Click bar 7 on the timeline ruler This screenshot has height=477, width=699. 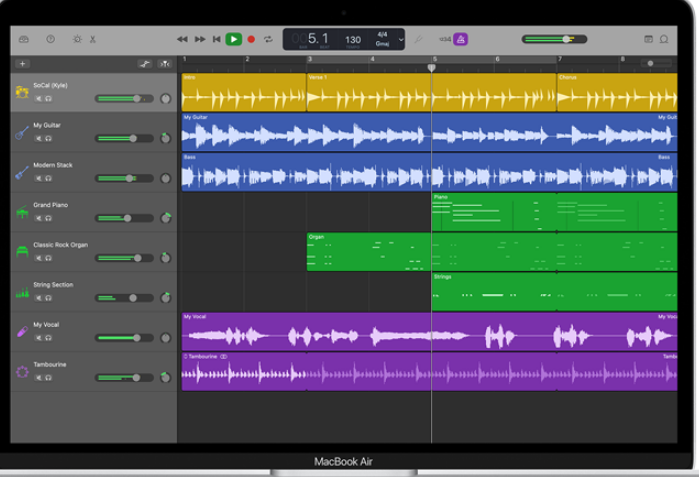tap(560, 59)
